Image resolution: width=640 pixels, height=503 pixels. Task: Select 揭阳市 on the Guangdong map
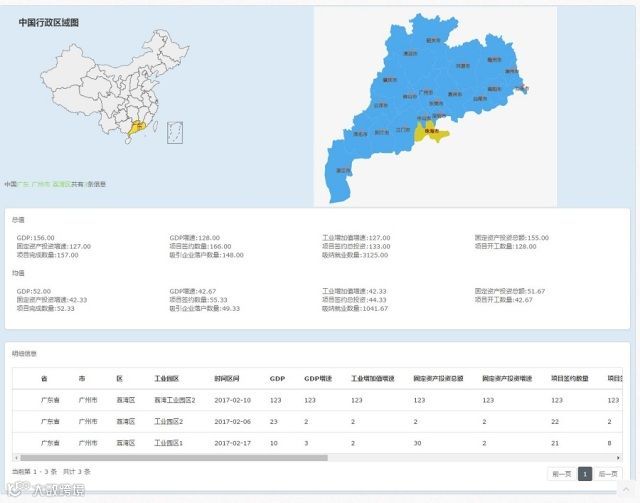tap(494, 89)
